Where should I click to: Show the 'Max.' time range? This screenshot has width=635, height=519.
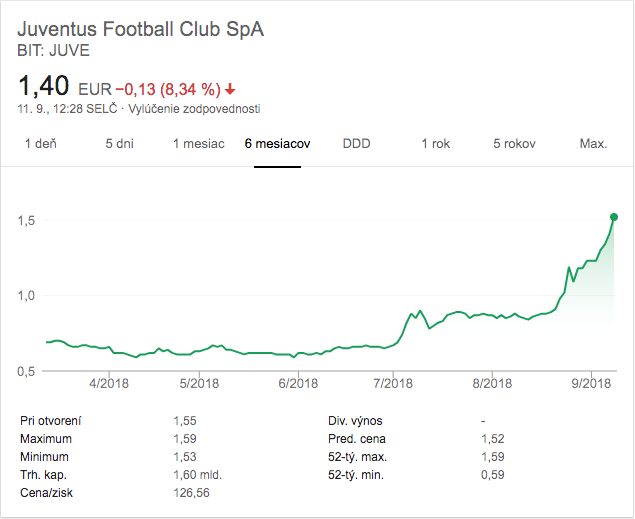click(x=593, y=144)
